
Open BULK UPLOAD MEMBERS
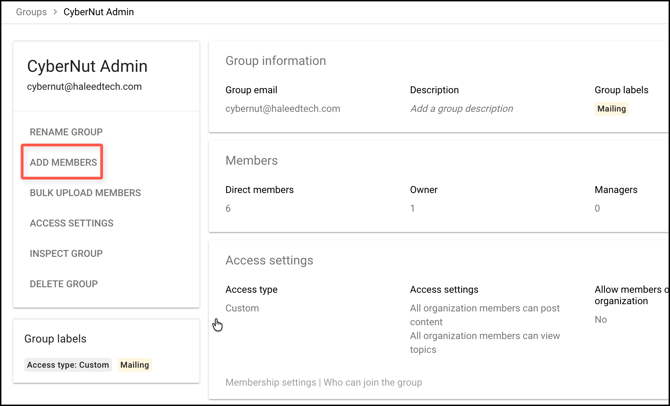point(85,193)
